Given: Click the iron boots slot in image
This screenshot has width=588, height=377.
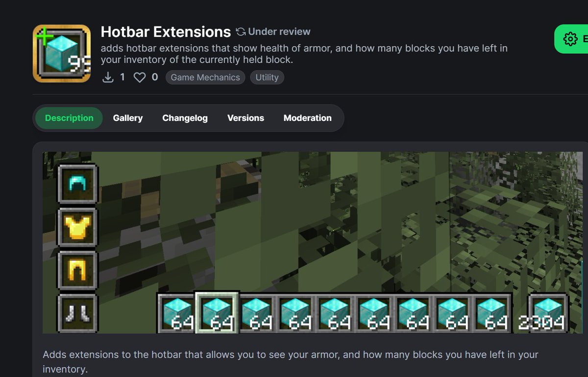Looking at the screenshot, I should coord(77,313).
